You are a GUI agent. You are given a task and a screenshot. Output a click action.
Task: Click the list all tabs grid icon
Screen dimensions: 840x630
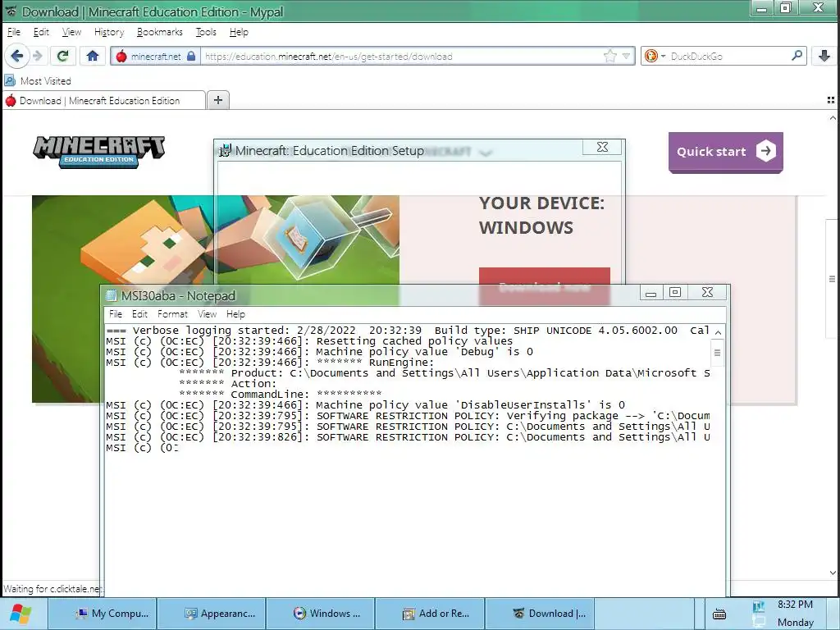pyautogui.click(x=831, y=100)
